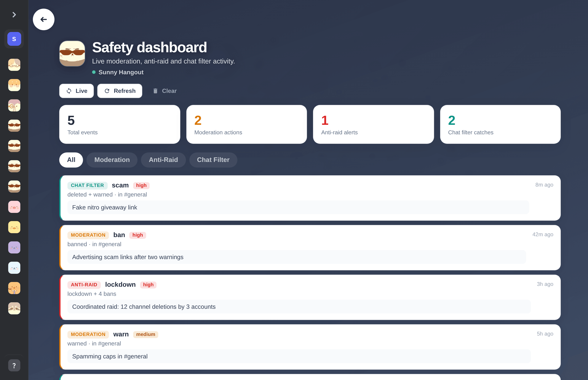Click the 8m ago timestamp
The width and height of the screenshot is (588, 380).
544,185
